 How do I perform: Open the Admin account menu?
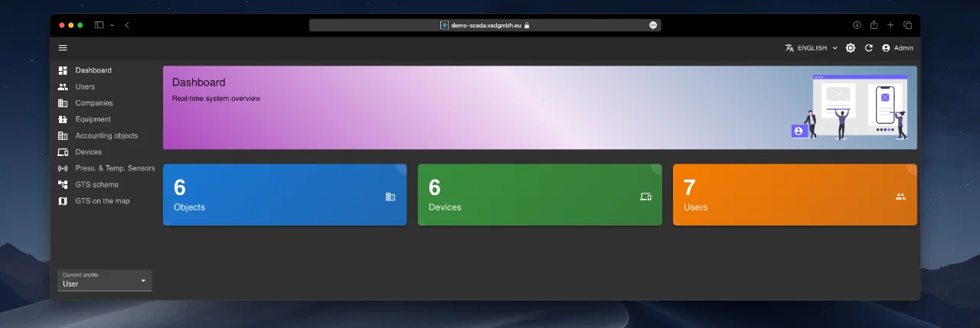(897, 47)
